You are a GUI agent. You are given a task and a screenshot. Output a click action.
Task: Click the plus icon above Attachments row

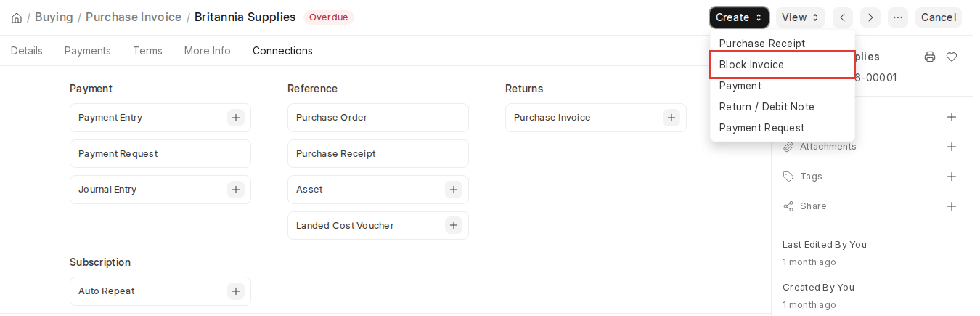click(x=952, y=117)
